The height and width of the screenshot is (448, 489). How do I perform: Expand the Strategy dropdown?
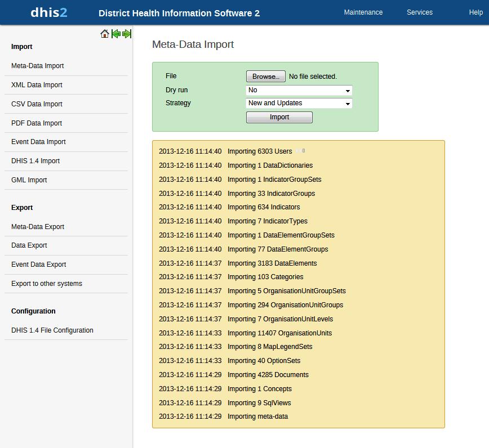(x=299, y=103)
